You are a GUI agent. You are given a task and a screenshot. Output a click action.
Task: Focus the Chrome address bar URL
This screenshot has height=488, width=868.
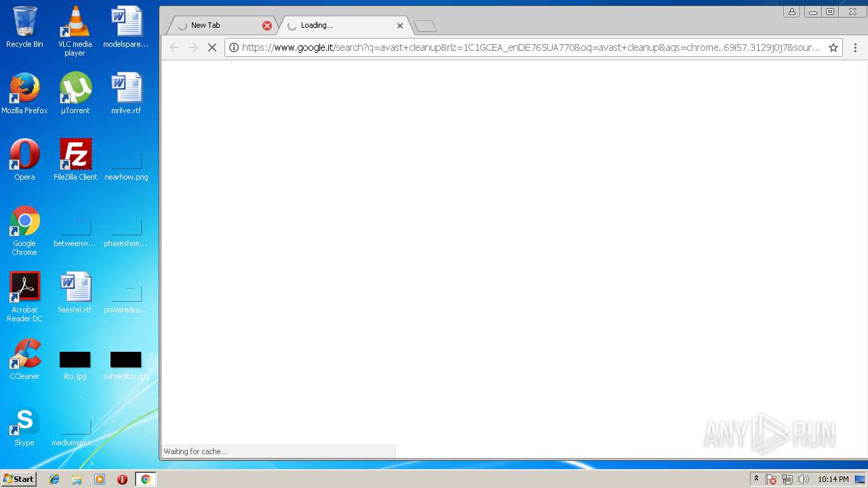(x=530, y=47)
